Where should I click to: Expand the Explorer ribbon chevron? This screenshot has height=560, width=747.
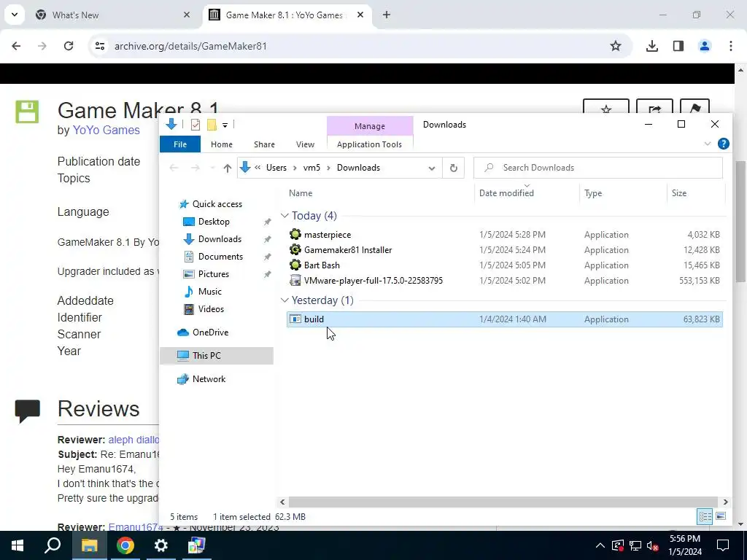[708, 144]
